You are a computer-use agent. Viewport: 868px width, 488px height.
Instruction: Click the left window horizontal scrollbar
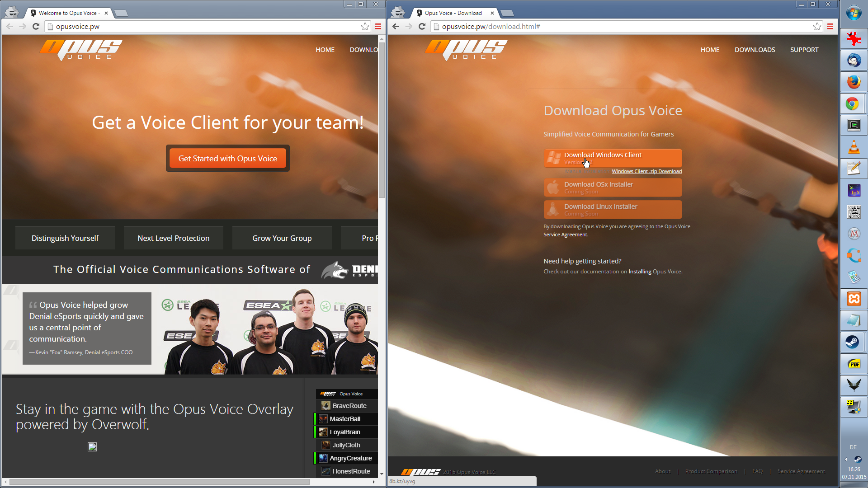(x=158, y=482)
